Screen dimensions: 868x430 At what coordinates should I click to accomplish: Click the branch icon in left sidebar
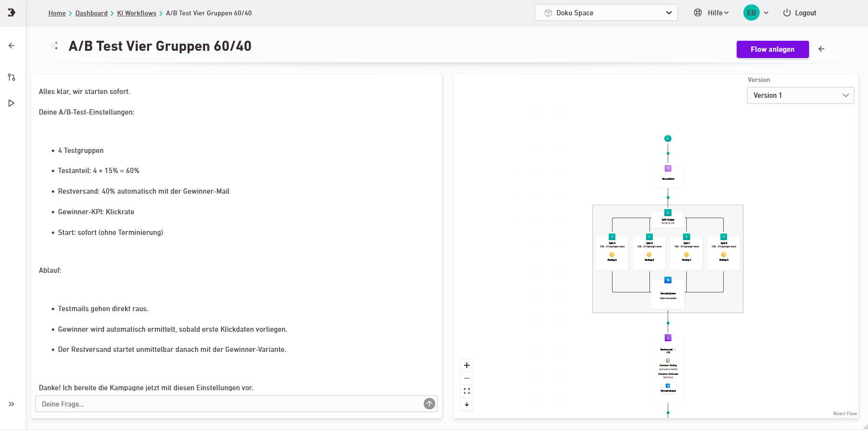tap(12, 77)
